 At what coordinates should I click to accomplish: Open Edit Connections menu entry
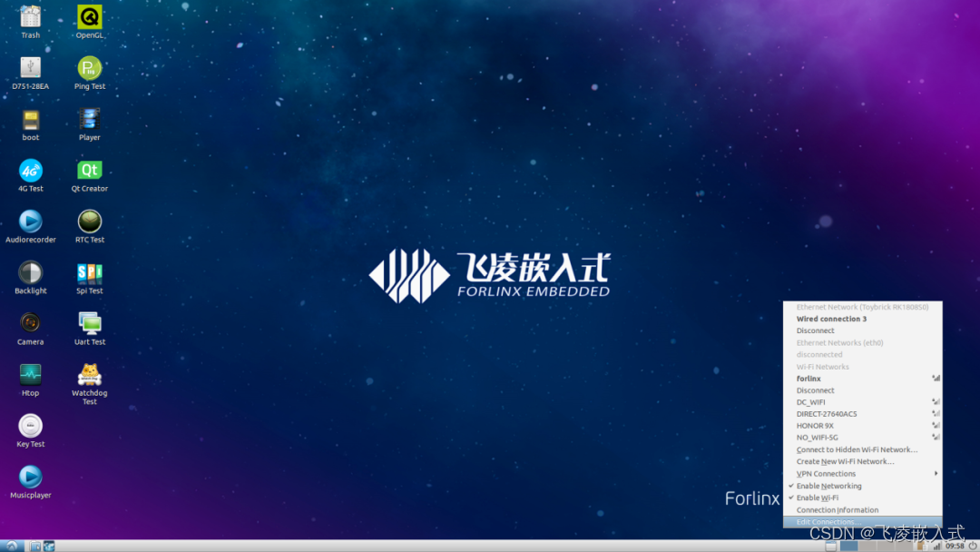(x=863, y=522)
